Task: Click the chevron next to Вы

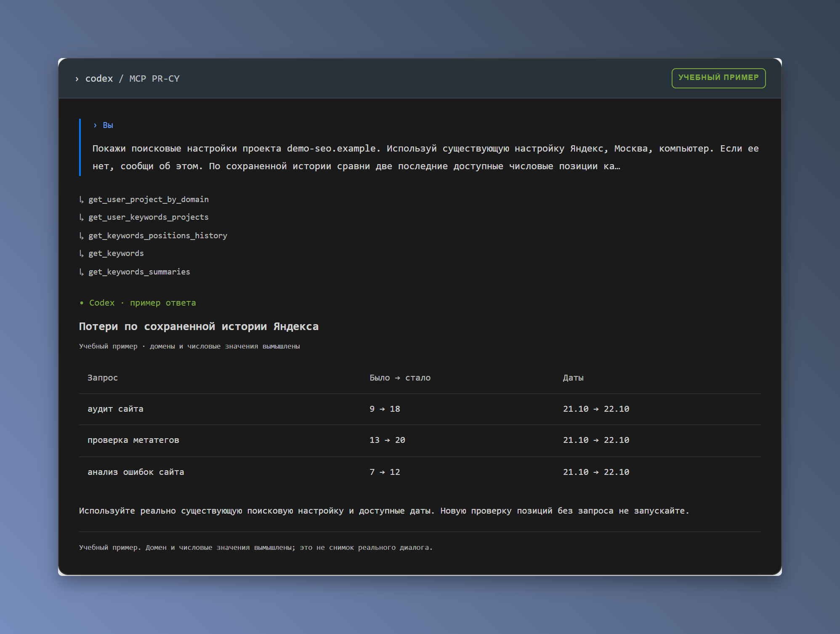Action: coord(95,125)
